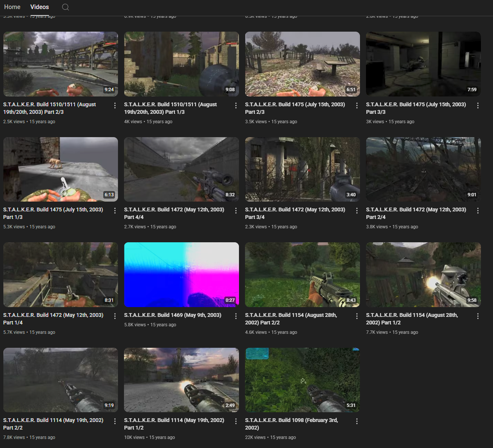The width and height of the screenshot is (493, 448).
Task: Open options menu for Build 1510/1511 Part 1/3
Action: [x=236, y=106]
